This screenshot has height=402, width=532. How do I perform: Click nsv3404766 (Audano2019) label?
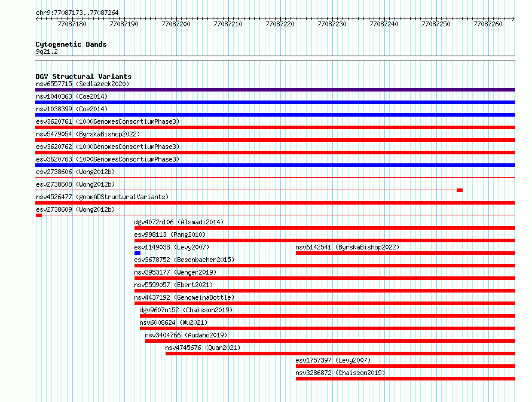[x=186, y=335]
